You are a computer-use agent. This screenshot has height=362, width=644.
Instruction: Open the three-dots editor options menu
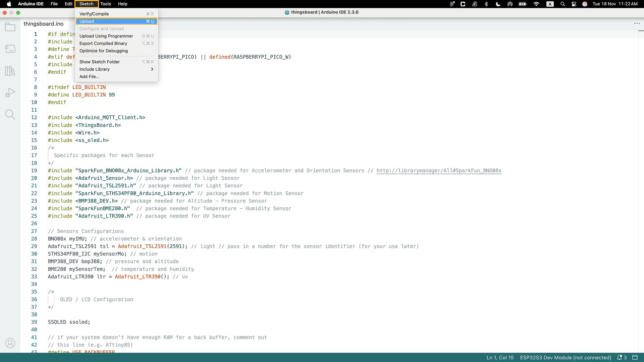(637, 23)
